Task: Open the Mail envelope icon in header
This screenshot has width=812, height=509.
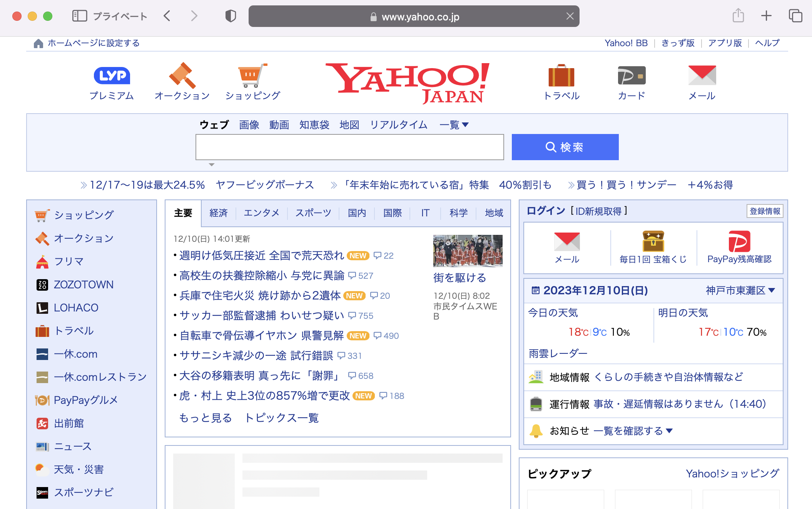Action: (702, 75)
